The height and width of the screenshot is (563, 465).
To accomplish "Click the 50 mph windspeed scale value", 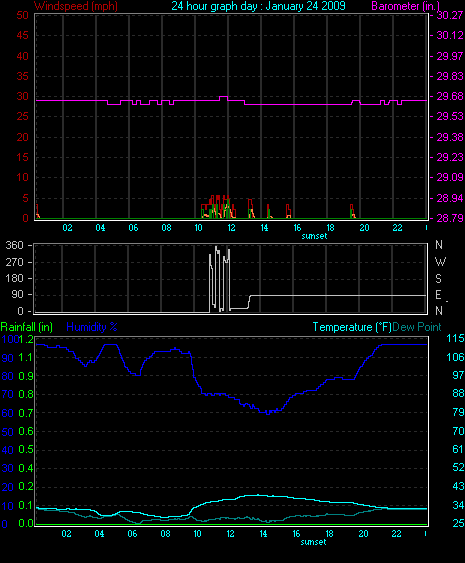I will pos(23,15).
